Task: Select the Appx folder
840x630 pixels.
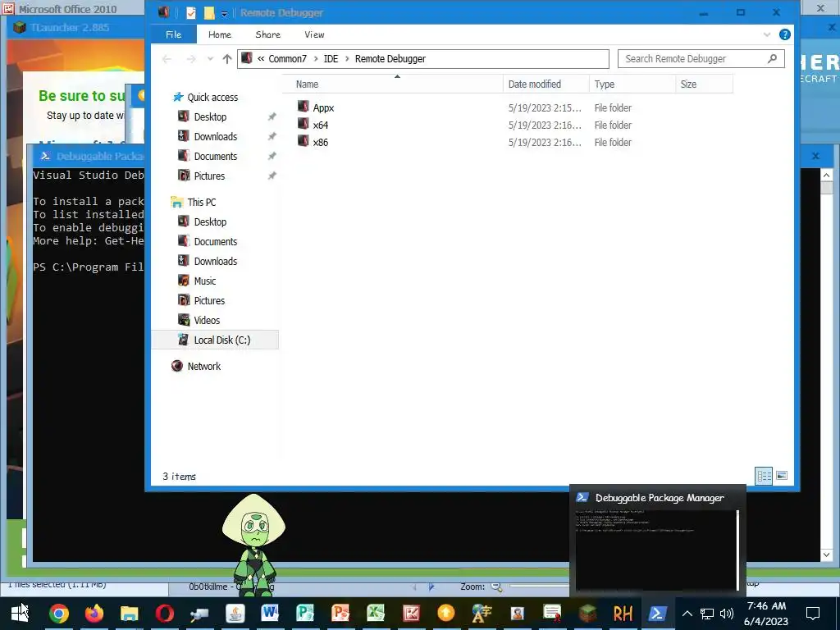Action: point(323,107)
